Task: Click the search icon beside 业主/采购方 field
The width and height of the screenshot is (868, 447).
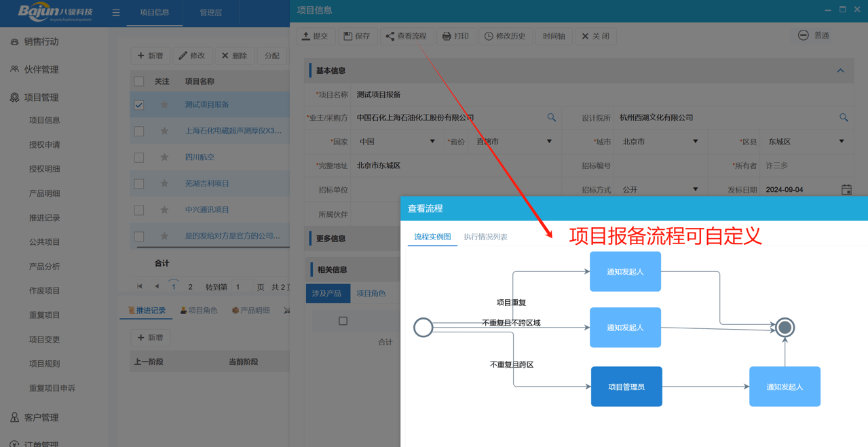Action: coord(551,117)
